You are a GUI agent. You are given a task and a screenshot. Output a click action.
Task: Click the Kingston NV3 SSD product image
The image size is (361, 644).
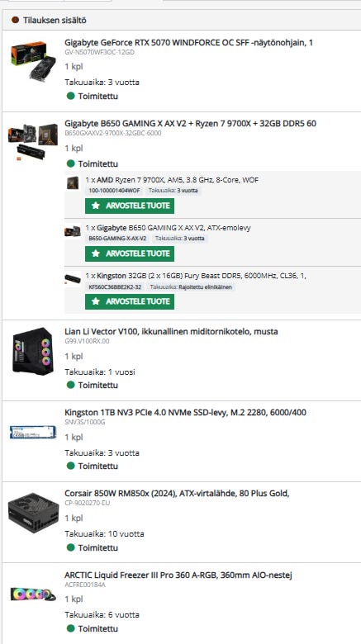point(33,432)
